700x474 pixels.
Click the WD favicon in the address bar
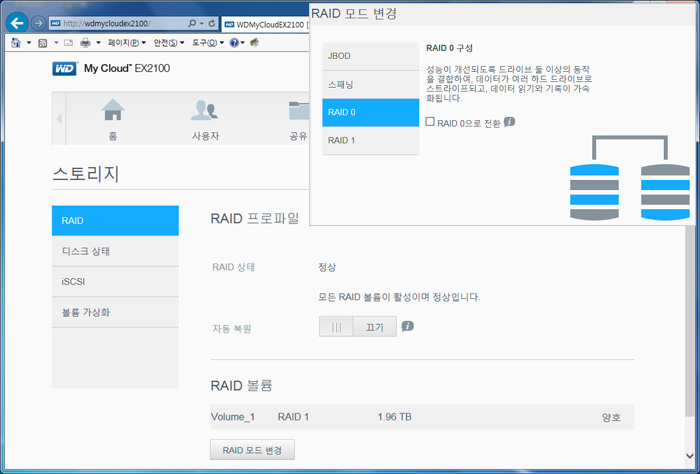point(56,23)
